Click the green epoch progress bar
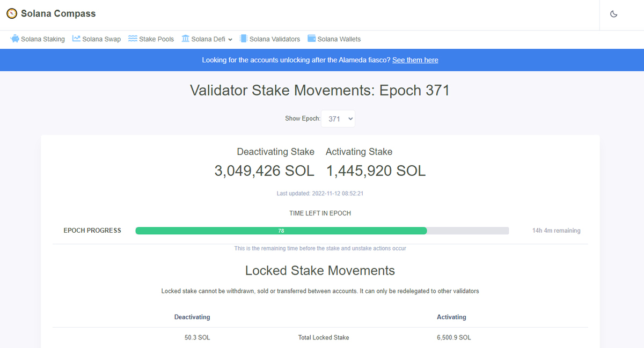 (x=281, y=231)
